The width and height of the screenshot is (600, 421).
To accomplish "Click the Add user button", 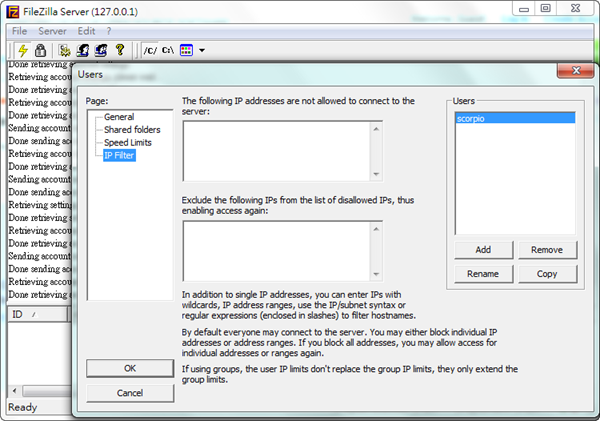I will [x=483, y=250].
